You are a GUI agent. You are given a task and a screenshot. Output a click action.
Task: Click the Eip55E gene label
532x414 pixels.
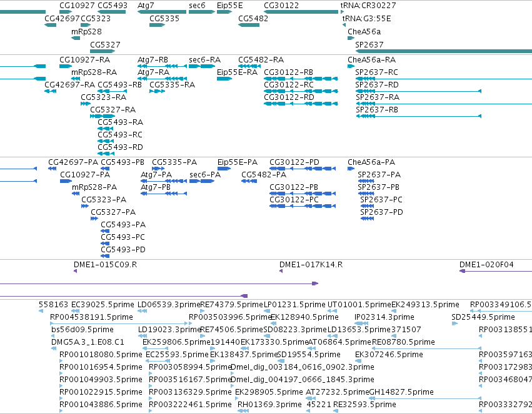[x=229, y=6]
